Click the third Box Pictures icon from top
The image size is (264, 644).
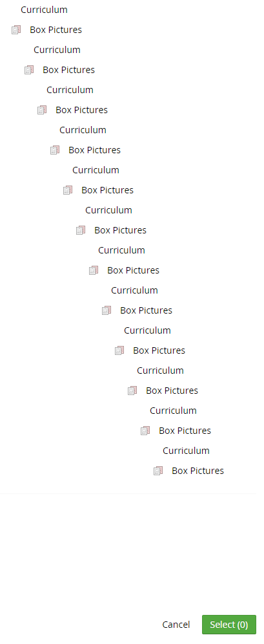[x=42, y=110]
